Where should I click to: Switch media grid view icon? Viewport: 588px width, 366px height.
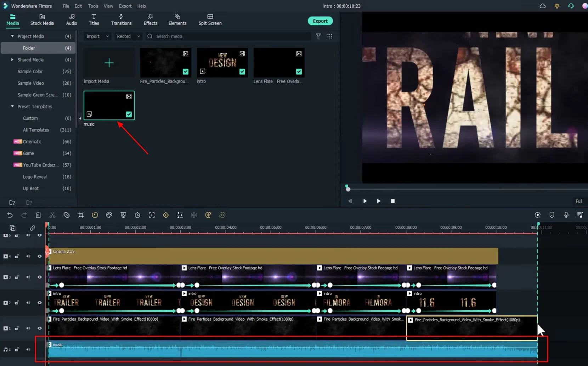click(x=330, y=36)
